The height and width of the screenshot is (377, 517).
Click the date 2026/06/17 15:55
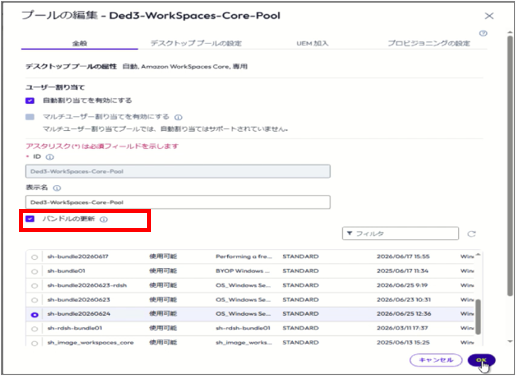click(403, 256)
